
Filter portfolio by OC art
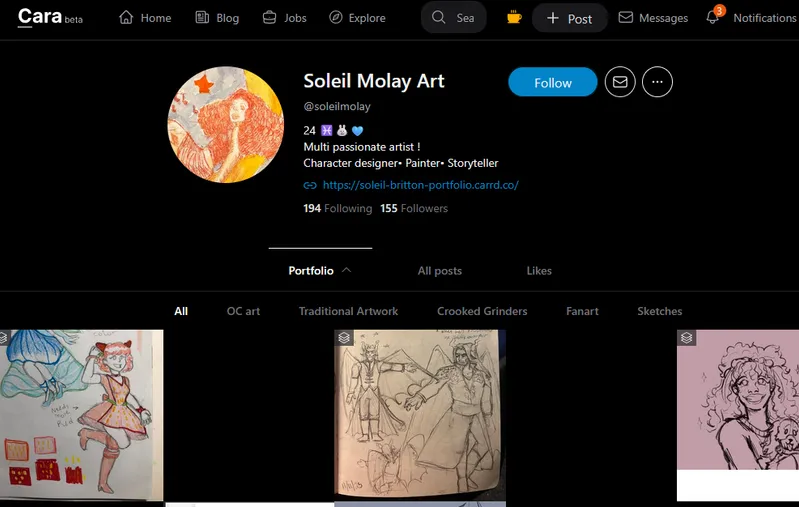(243, 311)
